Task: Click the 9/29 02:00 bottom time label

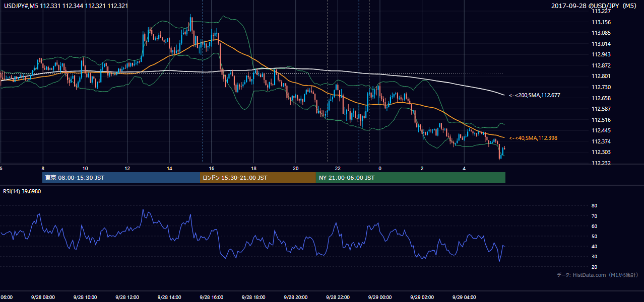Action: [x=421, y=297]
